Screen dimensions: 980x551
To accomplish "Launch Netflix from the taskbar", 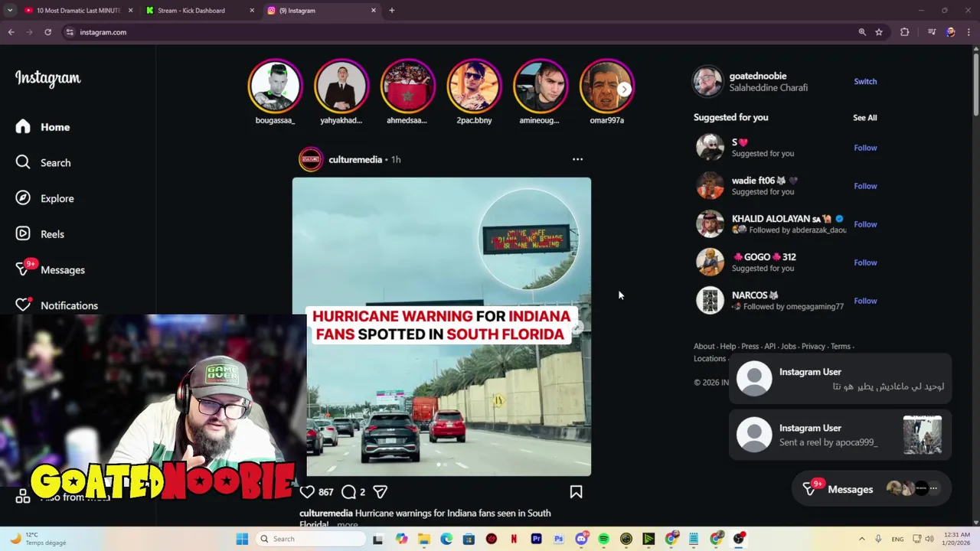I will [x=514, y=539].
